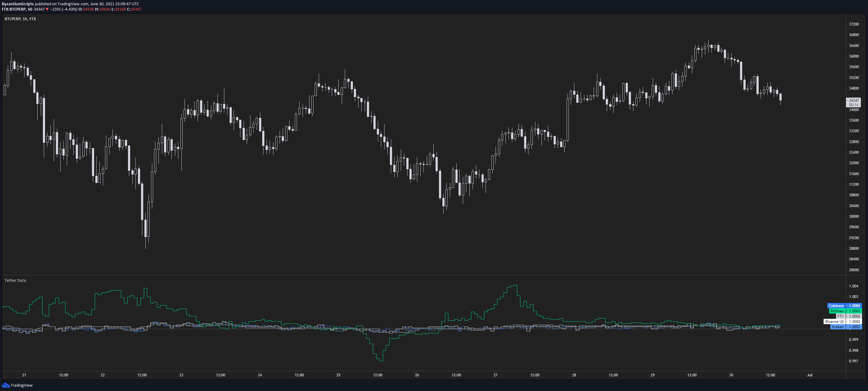The height and width of the screenshot is (391, 868).
Task: Click the '−1591 (−4.43%)' change value
Action: (64, 9)
